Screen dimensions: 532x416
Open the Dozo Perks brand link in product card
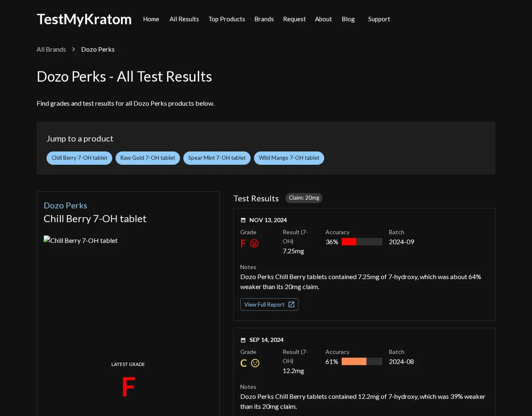[65, 205]
